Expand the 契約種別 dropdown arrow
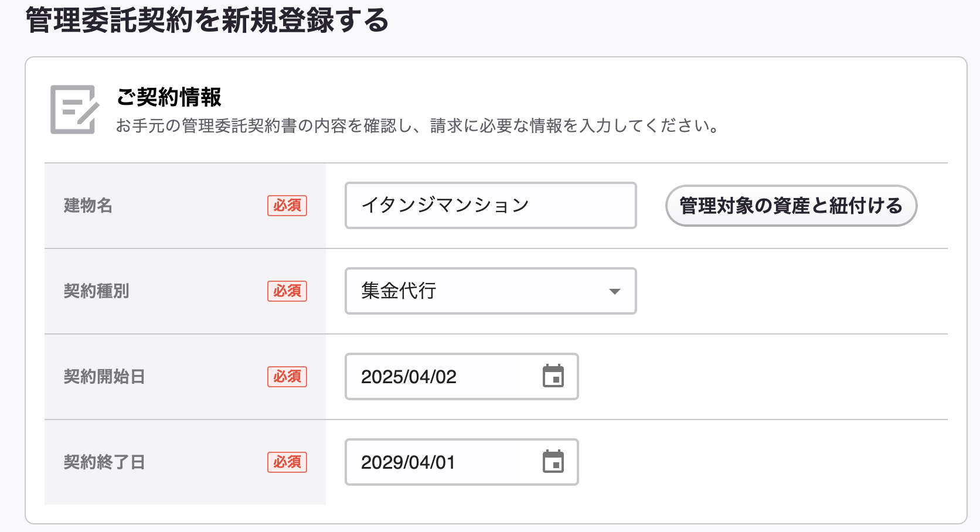 [x=614, y=292]
